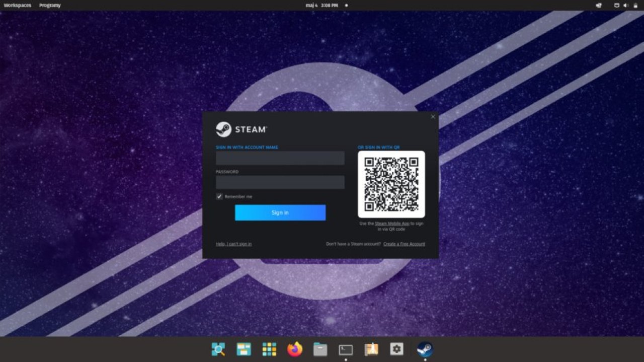This screenshot has height=362, width=644.
Task: Open Steam from the dock
Action: (x=425, y=349)
